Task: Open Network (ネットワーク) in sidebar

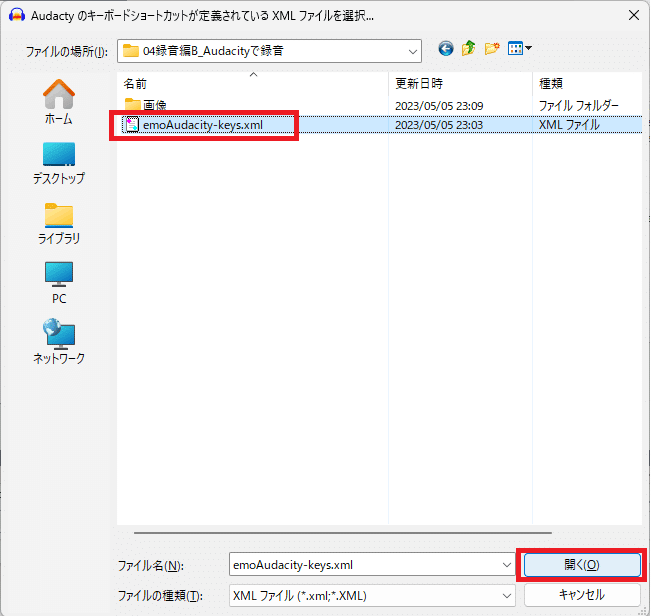Action: [x=59, y=342]
